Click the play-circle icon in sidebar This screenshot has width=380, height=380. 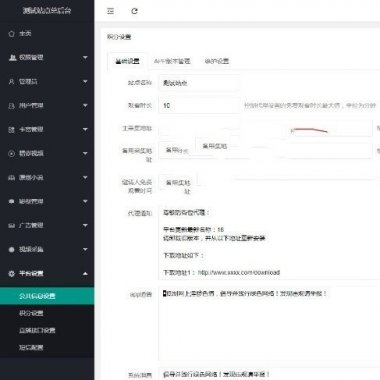(x=12, y=154)
